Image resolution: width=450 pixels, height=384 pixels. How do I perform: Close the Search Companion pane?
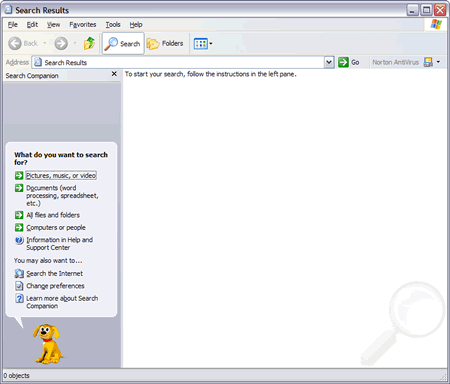[x=114, y=74]
